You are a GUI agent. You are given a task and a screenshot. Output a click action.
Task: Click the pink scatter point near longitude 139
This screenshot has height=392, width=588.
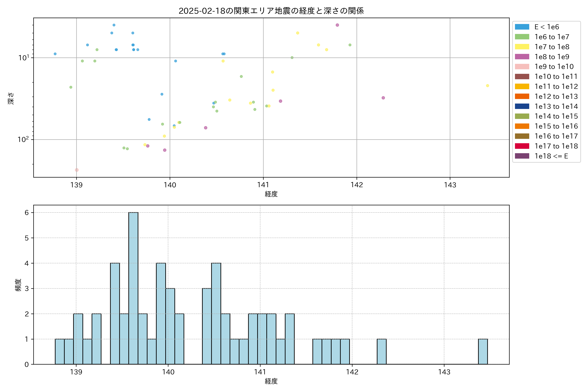77,170
